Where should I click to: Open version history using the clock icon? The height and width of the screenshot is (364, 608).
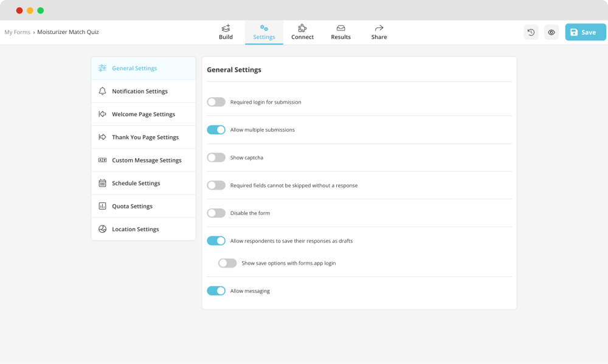(531, 32)
